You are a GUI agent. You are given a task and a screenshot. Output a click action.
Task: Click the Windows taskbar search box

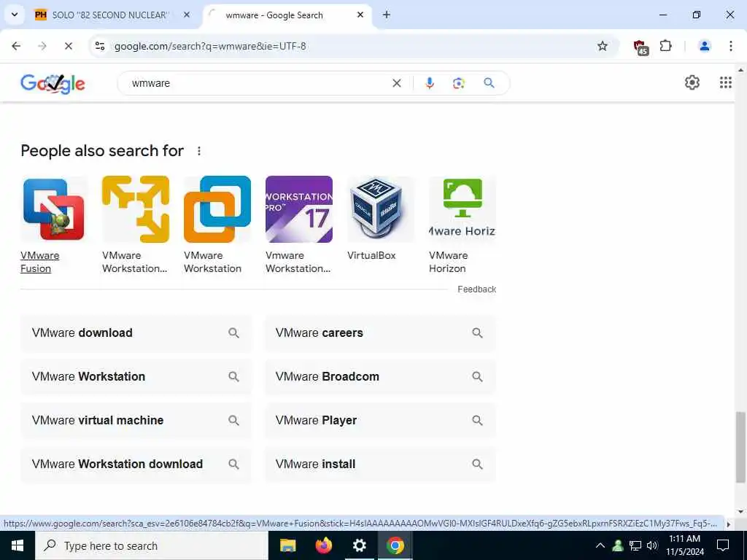pos(152,545)
